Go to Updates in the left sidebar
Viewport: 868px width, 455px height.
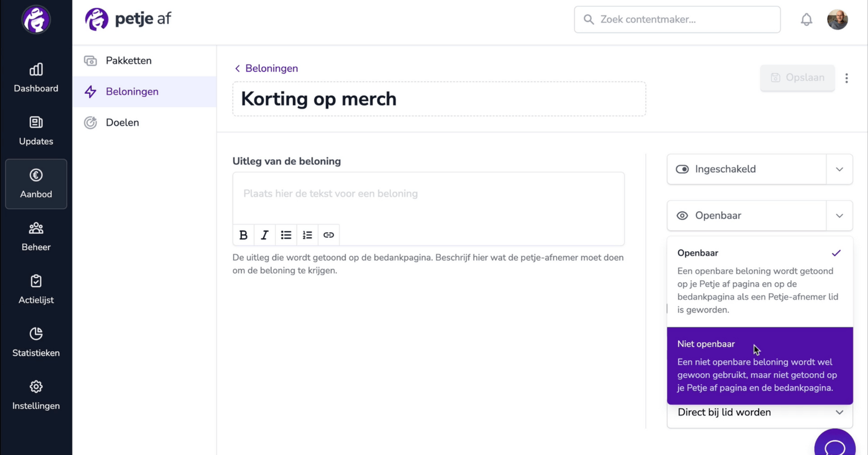coord(36,131)
